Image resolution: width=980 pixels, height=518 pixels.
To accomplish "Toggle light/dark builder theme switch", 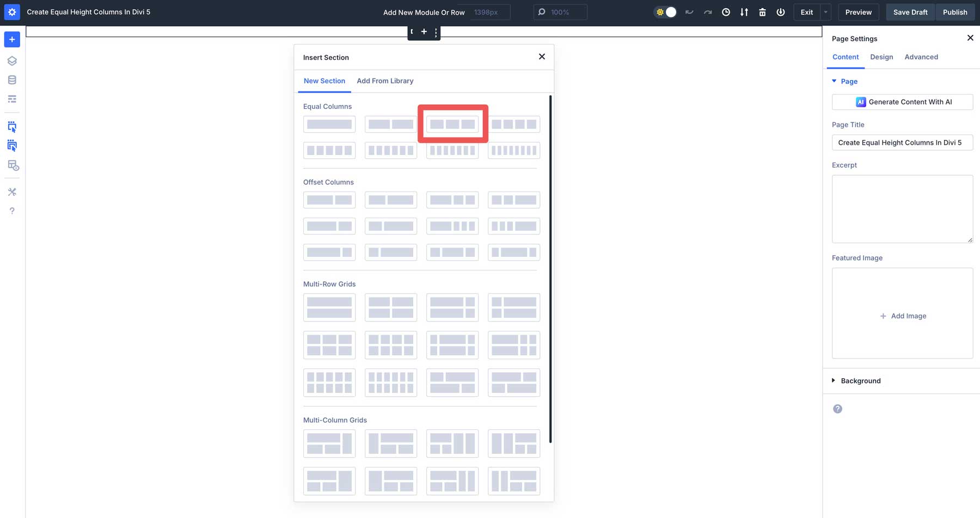I will coord(665,11).
